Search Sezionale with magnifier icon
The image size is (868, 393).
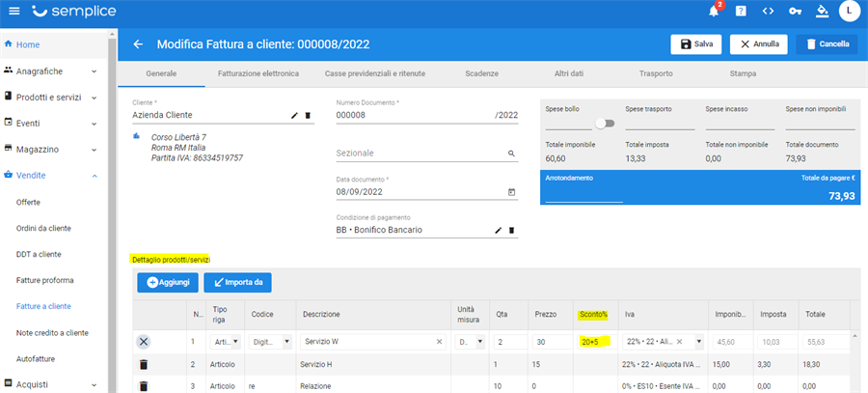tap(511, 154)
